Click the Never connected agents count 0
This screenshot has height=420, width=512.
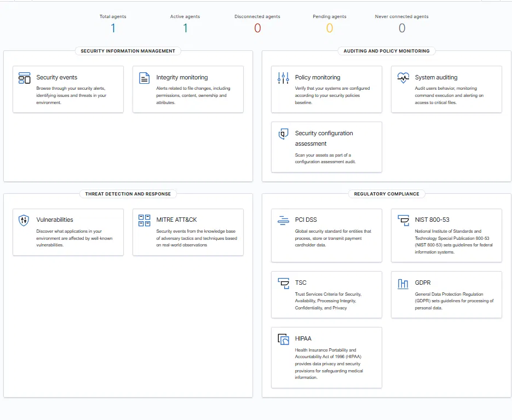[401, 28]
